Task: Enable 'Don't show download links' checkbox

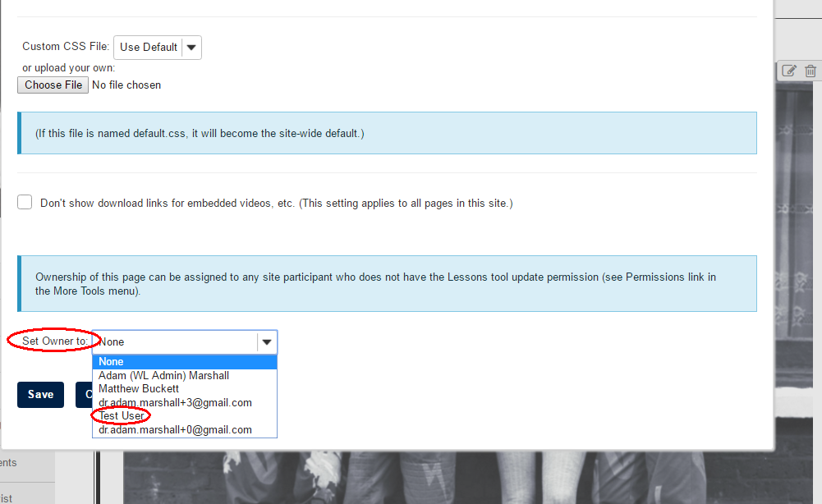Action: [25, 202]
